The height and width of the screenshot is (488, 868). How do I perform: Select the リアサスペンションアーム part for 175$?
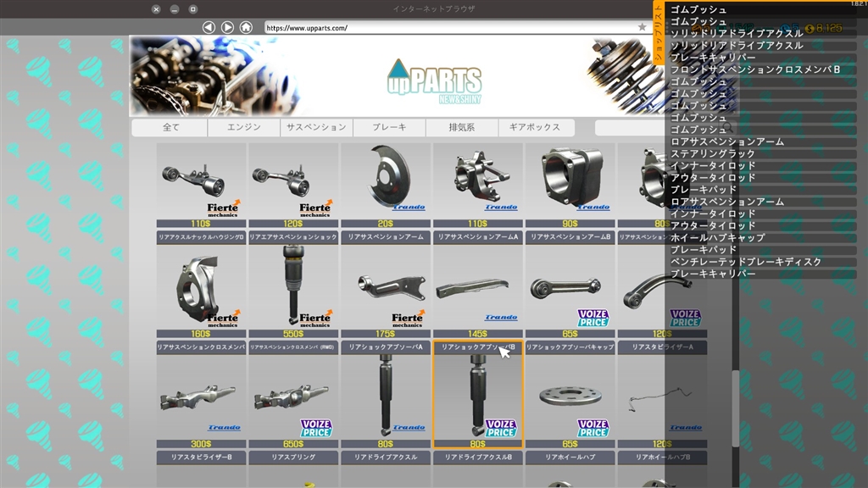click(386, 285)
